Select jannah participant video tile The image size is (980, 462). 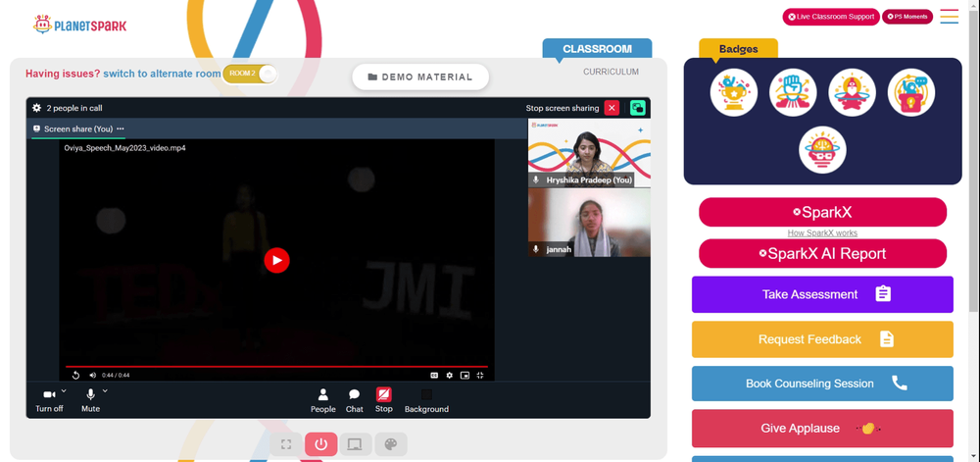coord(589,223)
